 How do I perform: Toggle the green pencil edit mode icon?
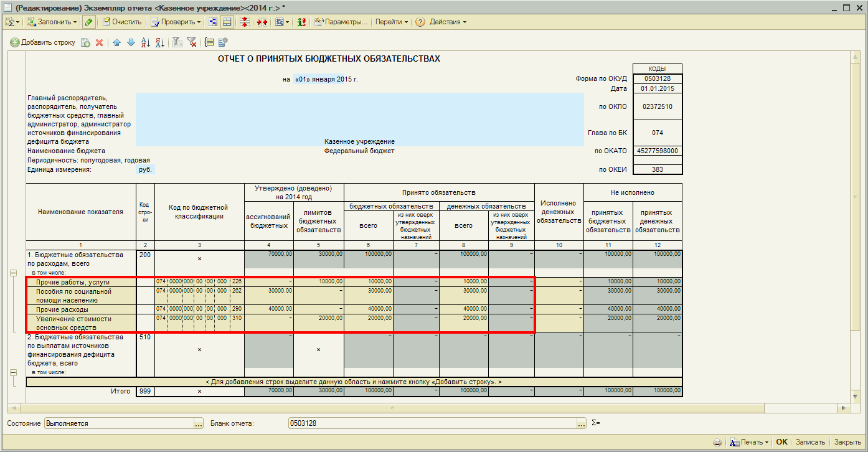coord(89,22)
